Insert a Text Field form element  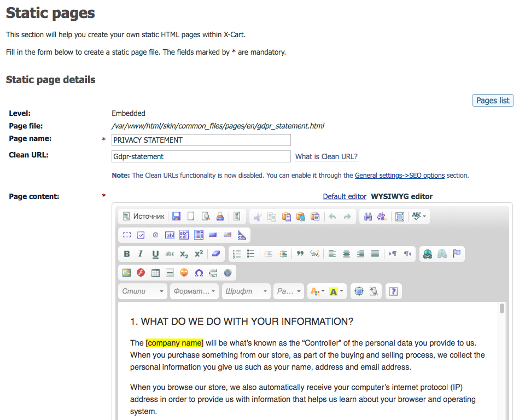[x=170, y=235]
